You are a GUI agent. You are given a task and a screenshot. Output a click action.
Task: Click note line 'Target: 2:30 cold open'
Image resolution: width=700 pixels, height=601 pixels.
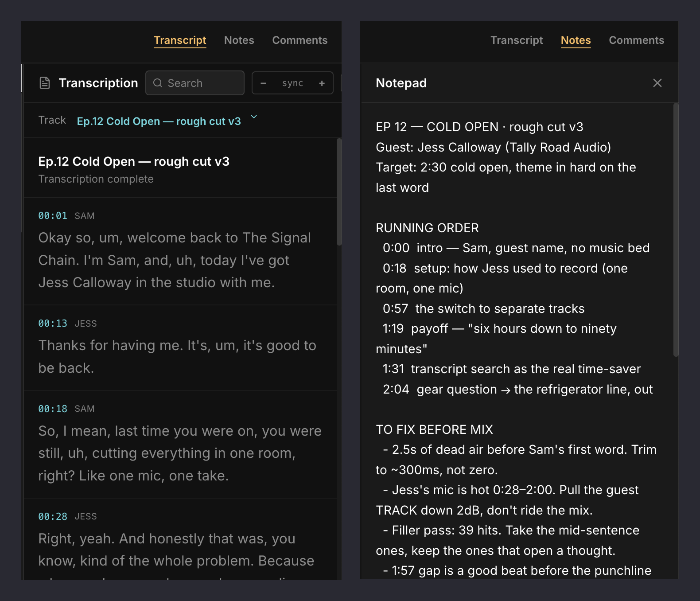tap(506, 177)
